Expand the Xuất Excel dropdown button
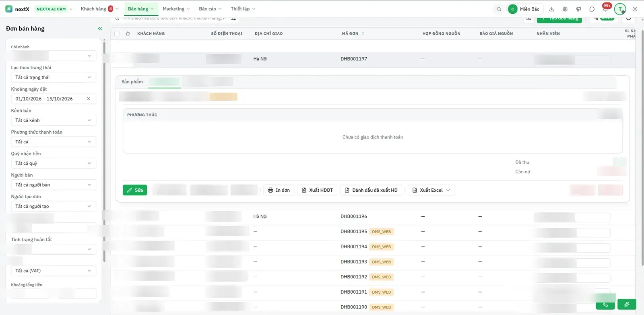 (431, 190)
